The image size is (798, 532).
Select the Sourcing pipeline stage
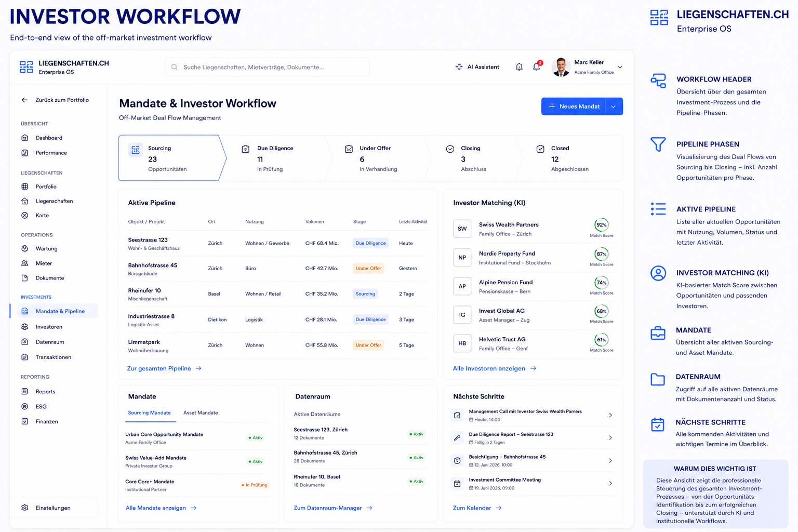172,158
